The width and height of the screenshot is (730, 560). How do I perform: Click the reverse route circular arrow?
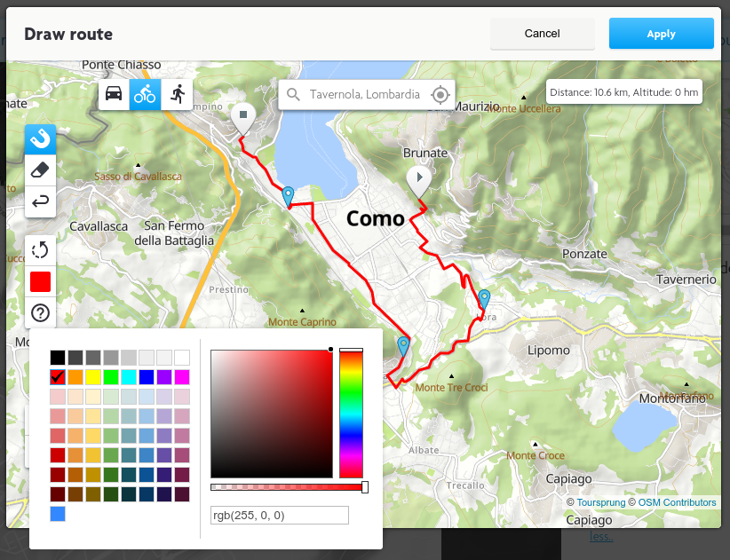point(40,251)
